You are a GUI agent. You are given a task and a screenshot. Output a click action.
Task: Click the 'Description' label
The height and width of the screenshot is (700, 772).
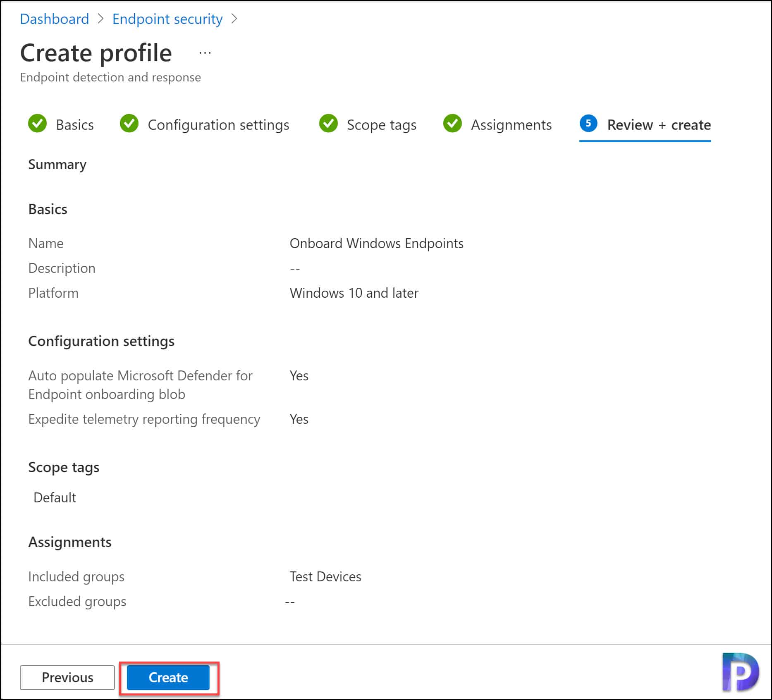point(62,268)
